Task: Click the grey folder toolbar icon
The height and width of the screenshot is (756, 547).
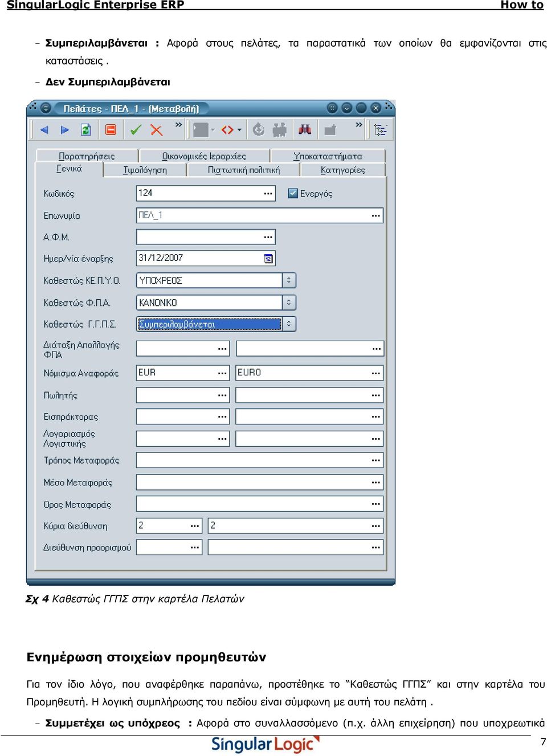Action: point(330,130)
